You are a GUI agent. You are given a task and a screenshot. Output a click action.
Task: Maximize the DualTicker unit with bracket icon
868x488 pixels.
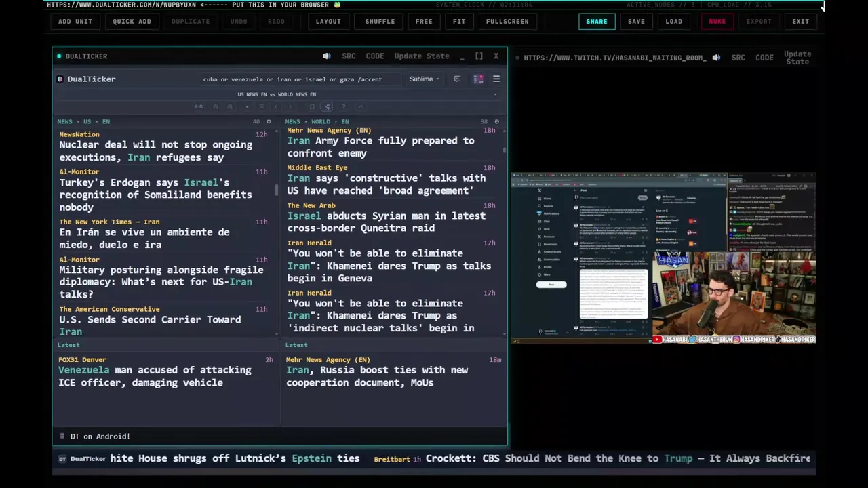[479, 56]
